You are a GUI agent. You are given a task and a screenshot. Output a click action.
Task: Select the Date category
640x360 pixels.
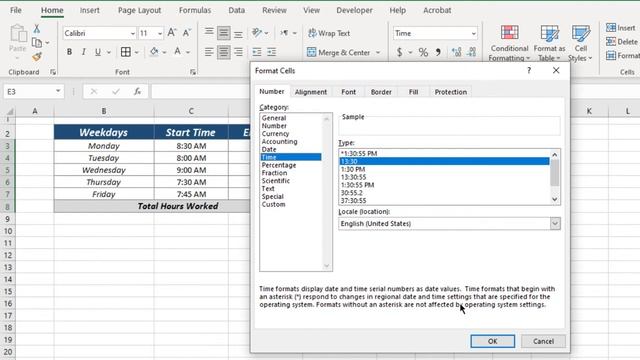click(269, 149)
